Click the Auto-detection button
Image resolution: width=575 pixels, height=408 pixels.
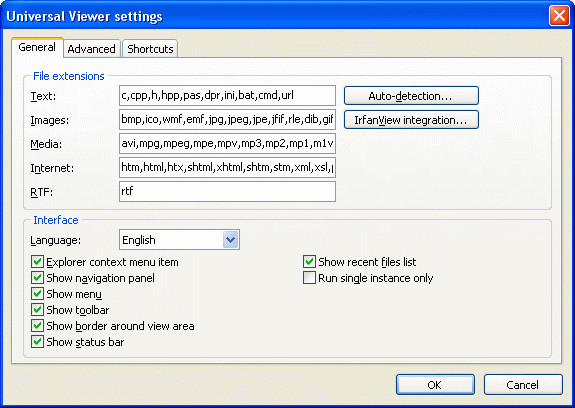pyautogui.click(x=411, y=96)
